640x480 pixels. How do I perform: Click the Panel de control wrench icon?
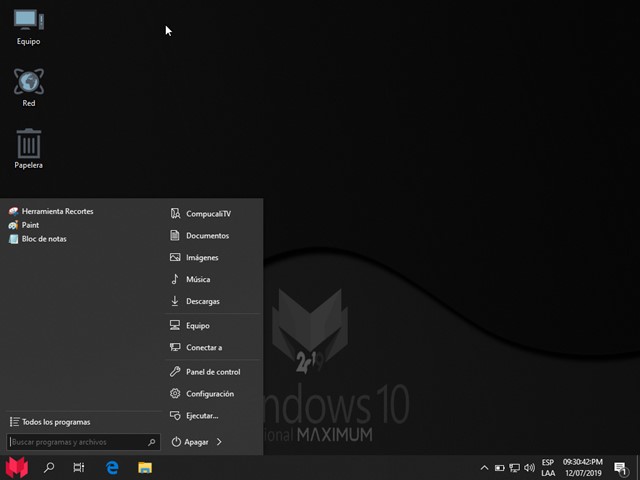(175, 372)
